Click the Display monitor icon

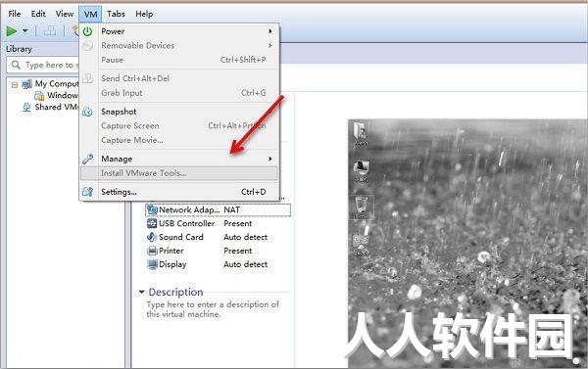click(152, 264)
